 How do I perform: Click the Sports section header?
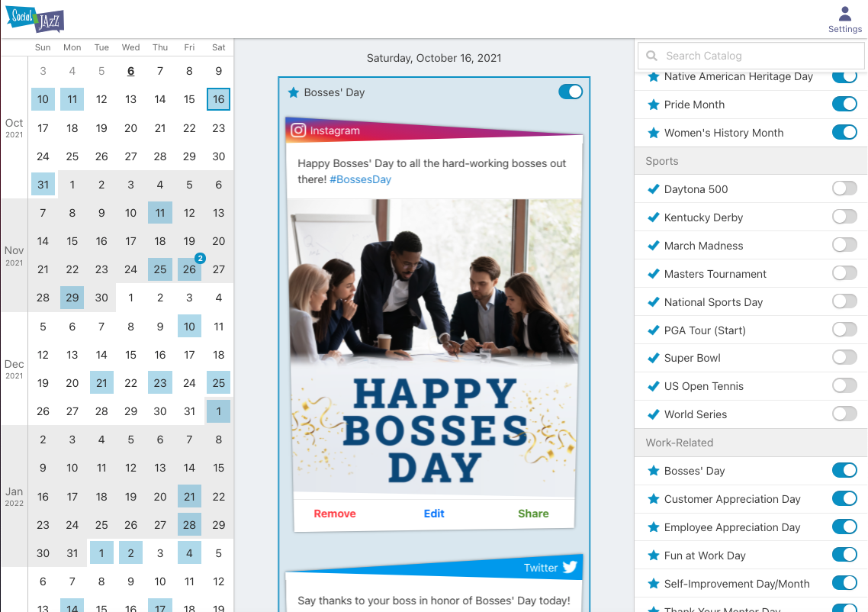[751, 161]
